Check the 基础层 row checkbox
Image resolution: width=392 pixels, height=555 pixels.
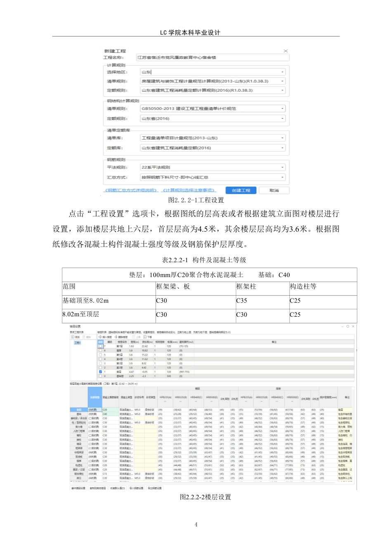pos(100,376)
